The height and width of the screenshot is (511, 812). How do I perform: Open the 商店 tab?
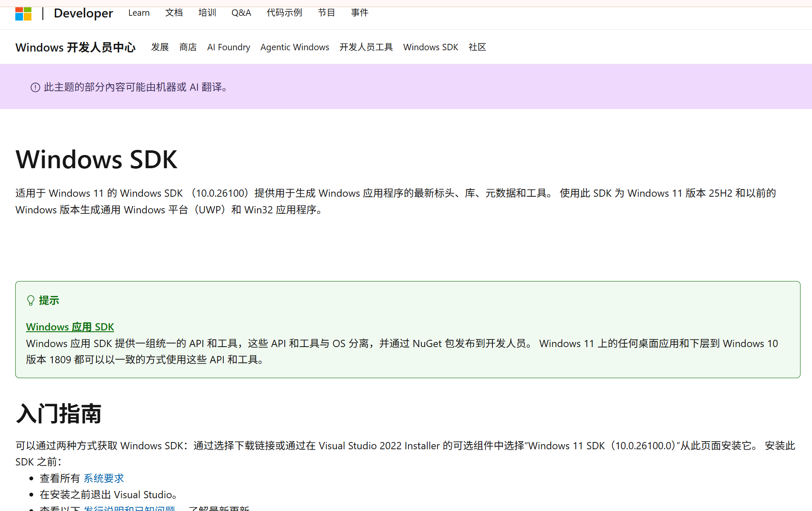click(x=188, y=47)
